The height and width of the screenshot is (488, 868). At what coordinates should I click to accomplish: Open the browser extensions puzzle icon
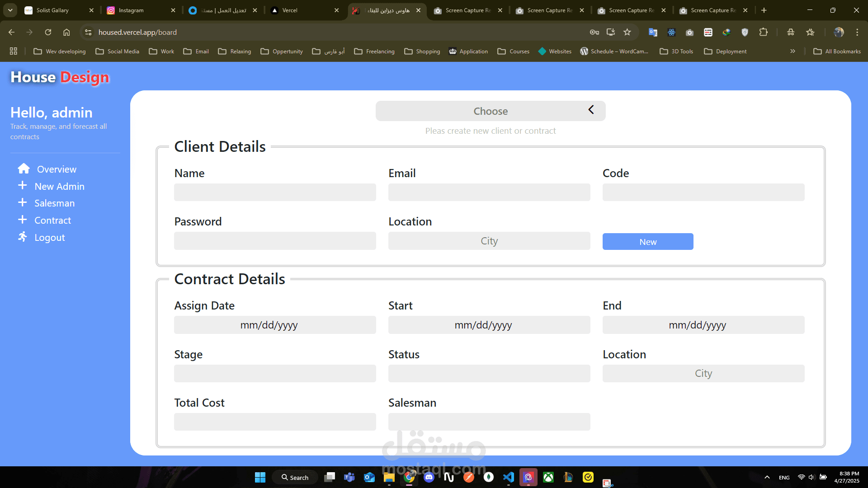764,32
